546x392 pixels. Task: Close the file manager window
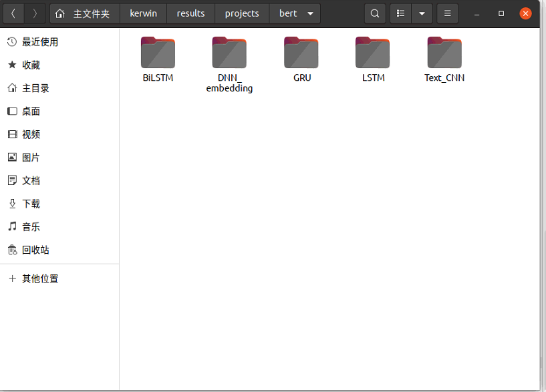pyautogui.click(x=525, y=13)
